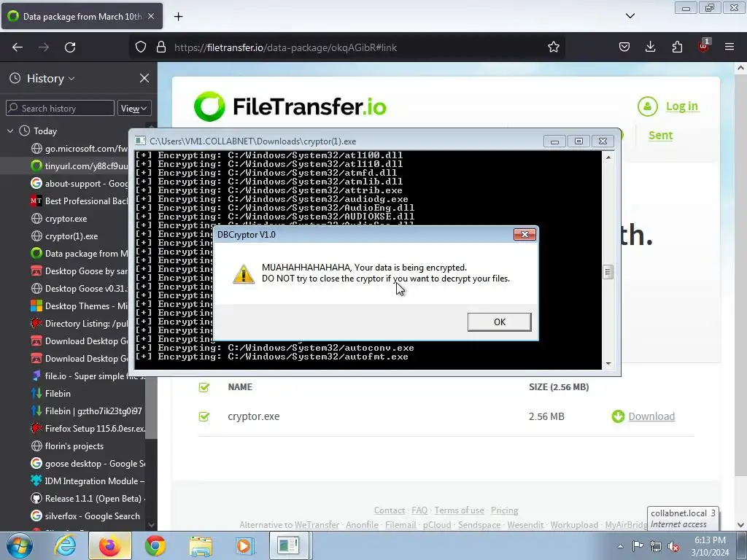Open the Firefox downloads panel
The image size is (747, 560).
click(650, 47)
